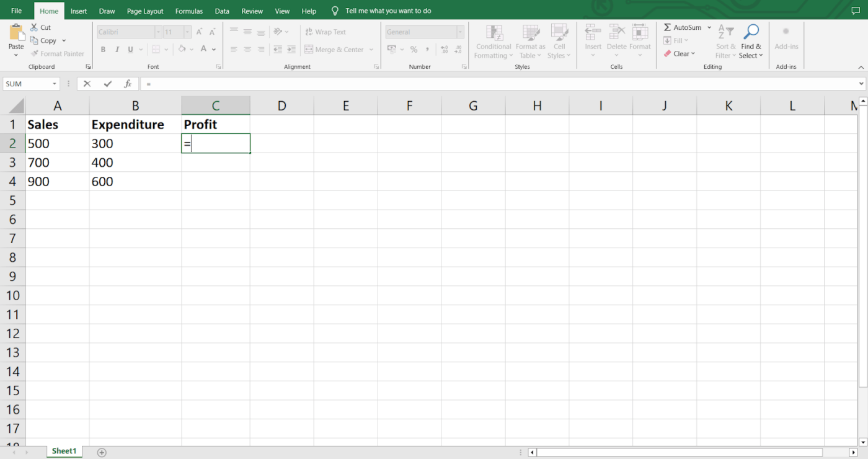Viewport: 868px width, 459px height.
Task: Click the Find & Select magnifier icon
Action: click(x=751, y=32)
